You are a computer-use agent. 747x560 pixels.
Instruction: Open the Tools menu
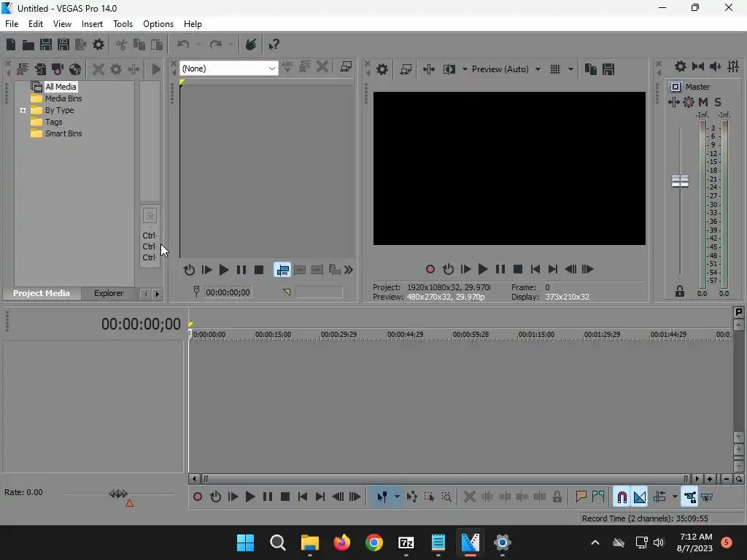[123, 24]
